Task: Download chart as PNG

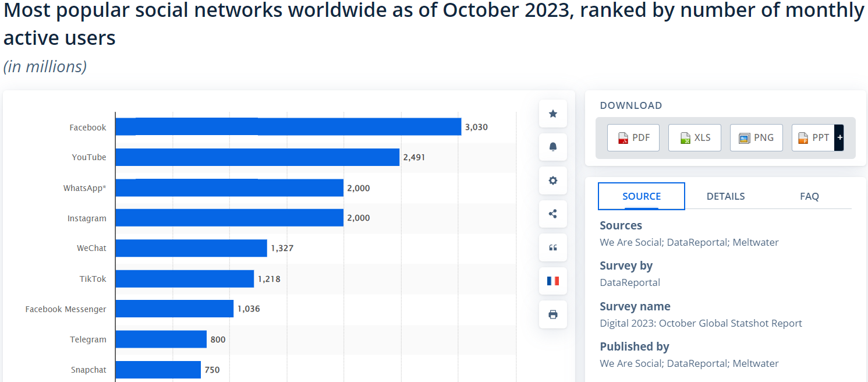Action: (x=756, y=138)
